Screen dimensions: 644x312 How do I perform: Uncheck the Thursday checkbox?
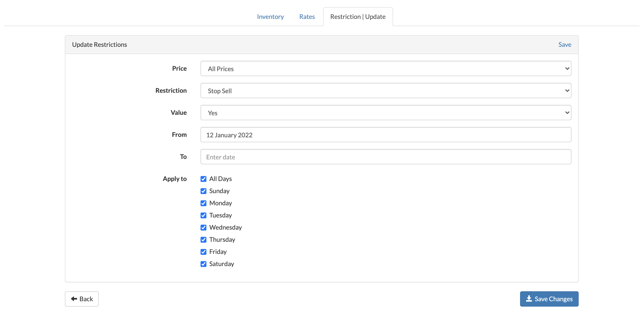[203, 240]
